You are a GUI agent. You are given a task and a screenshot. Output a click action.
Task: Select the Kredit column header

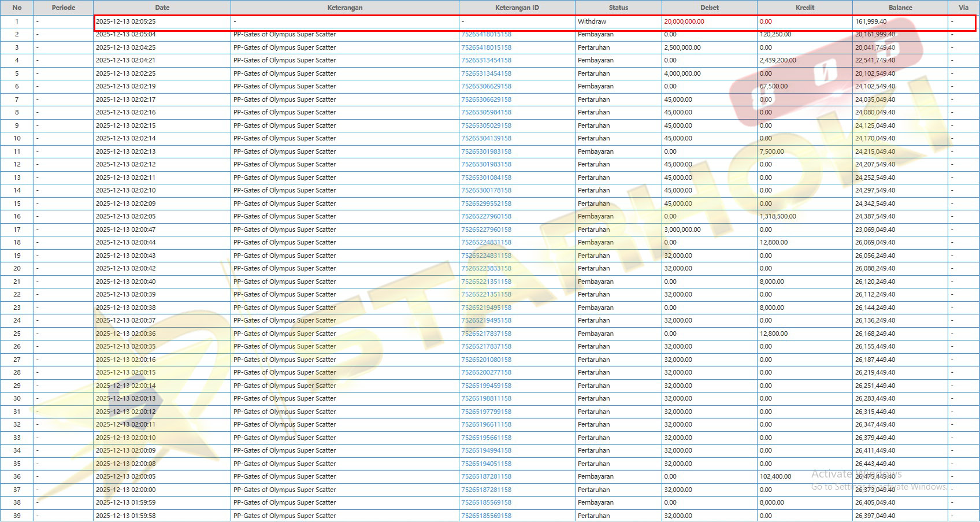(804, 8)
